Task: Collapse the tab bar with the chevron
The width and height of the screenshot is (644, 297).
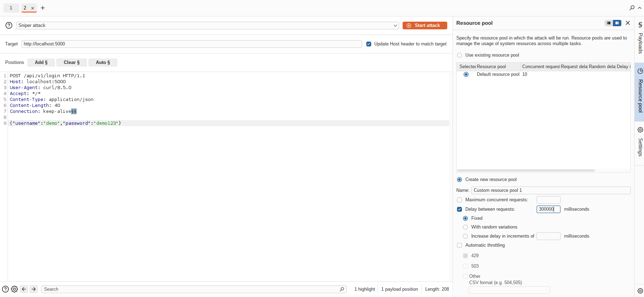Action: pyautogui.click(x=640, y=8)
